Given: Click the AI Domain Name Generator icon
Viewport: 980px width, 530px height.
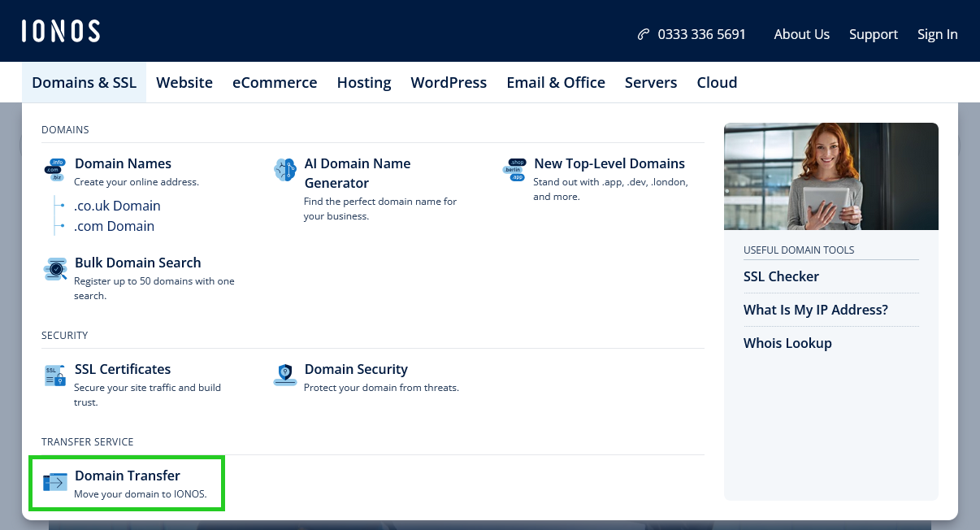Looking at the screenshot, I should tap(285, 170).
